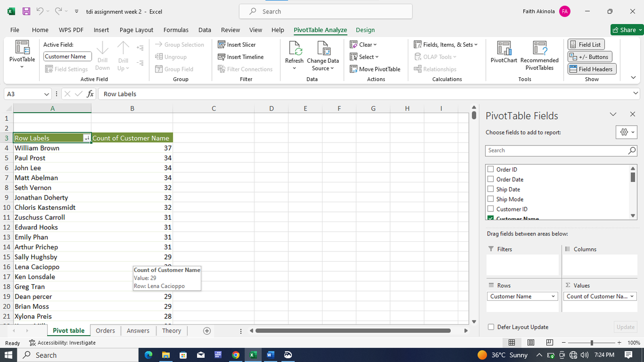Click the Active Field name box
The image size is (644, 362).
[x=68, y=56]
